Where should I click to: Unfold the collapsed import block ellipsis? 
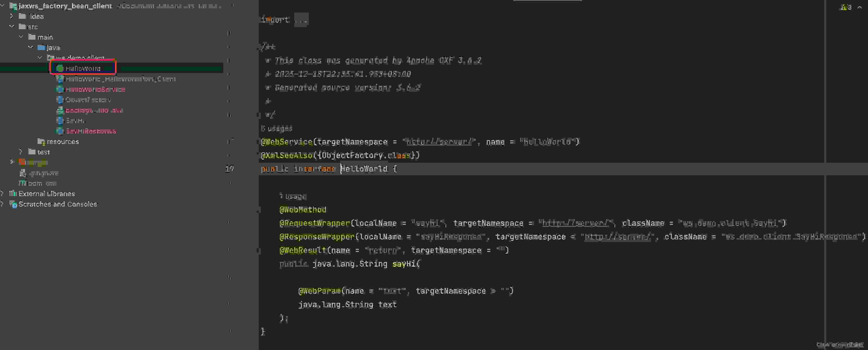pos(301,20)
